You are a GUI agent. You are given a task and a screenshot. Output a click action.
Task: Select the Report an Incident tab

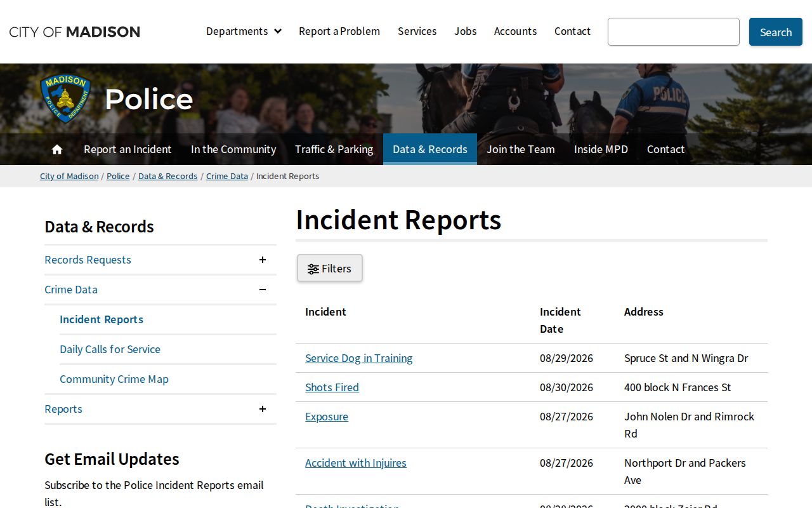coord(128,149)
